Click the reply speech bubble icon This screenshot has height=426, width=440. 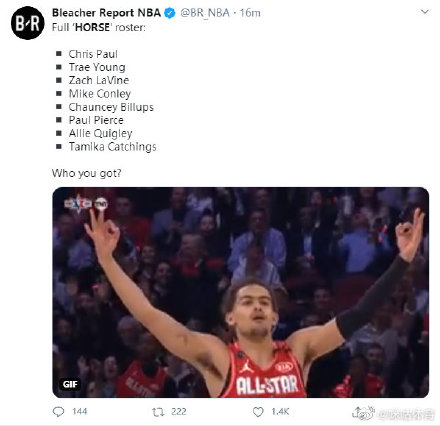pos(58,412)
